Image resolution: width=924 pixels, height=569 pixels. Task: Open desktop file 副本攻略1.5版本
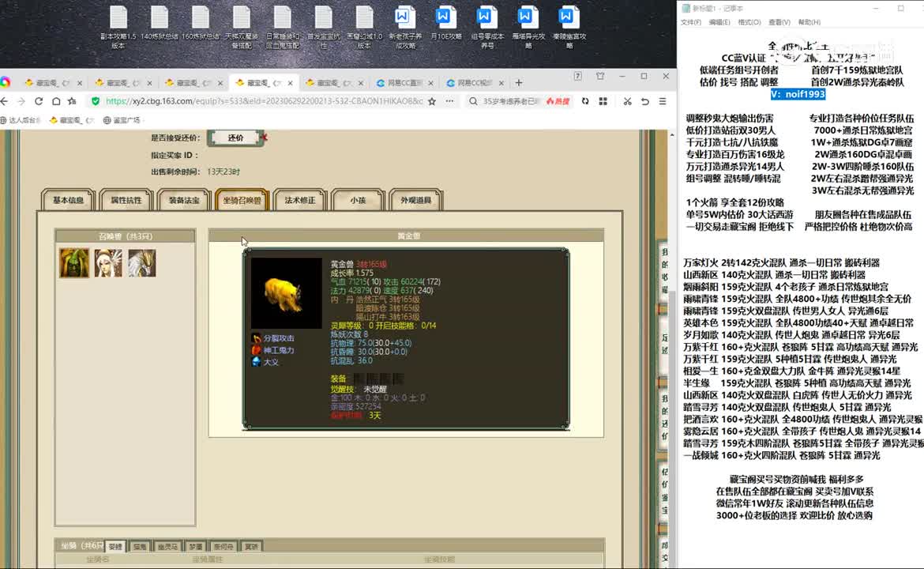tap(118, 27)
